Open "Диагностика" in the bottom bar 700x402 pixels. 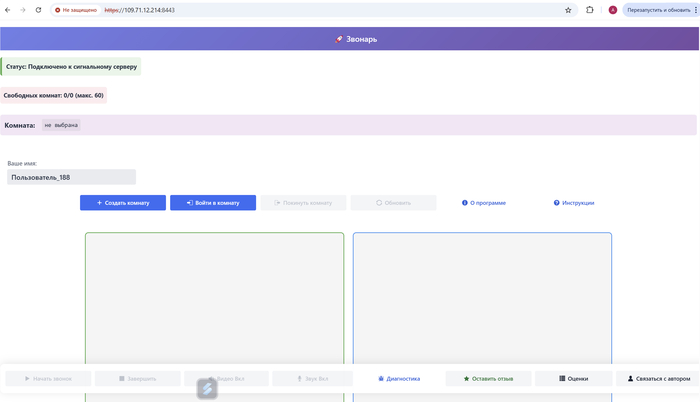[399, 379]
